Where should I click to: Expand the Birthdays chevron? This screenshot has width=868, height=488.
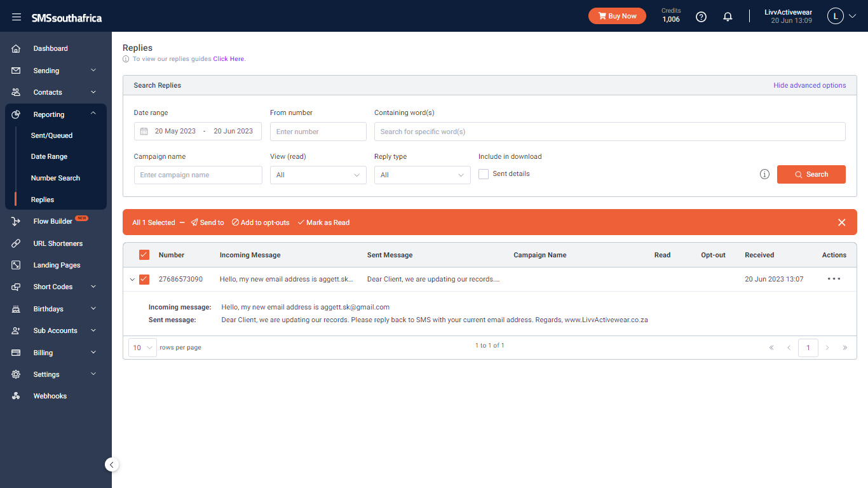pos(93,308)
